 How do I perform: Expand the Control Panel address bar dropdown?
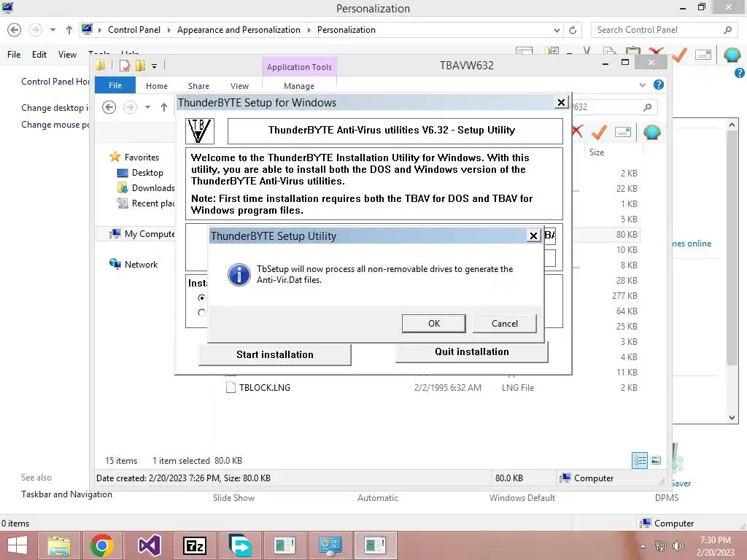[557, 30]
